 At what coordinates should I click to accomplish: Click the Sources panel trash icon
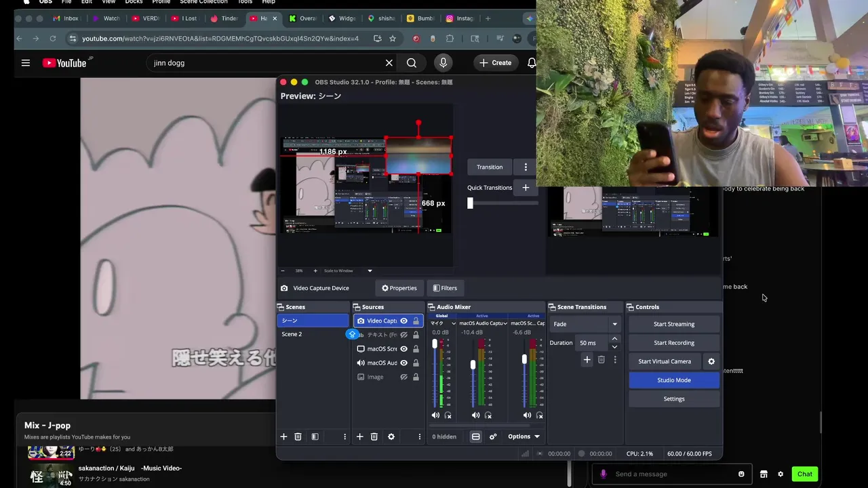tap(374, 436)
